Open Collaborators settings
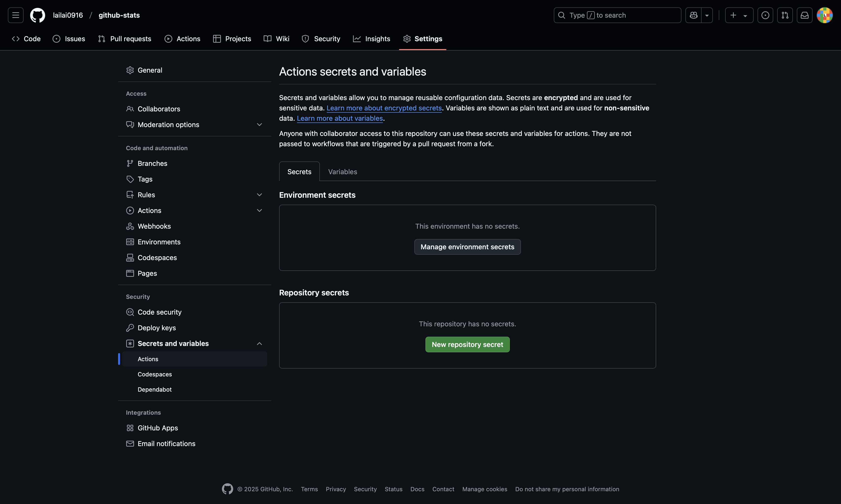 (x=195, y=109)
